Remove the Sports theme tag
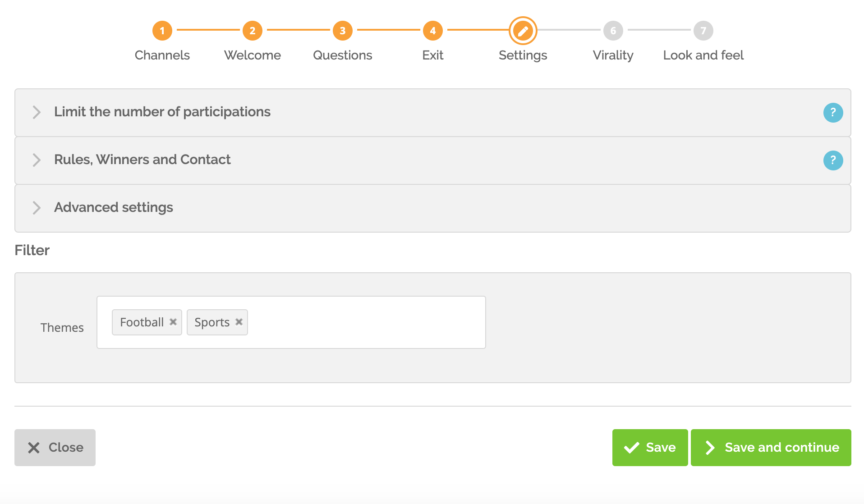The image size is (864, 504). pos(239,322)
